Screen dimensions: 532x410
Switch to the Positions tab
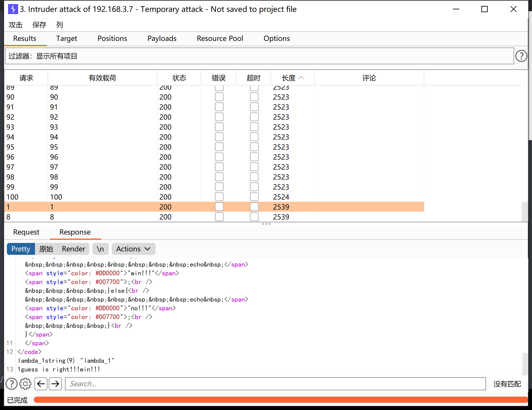tap(112, 38)
